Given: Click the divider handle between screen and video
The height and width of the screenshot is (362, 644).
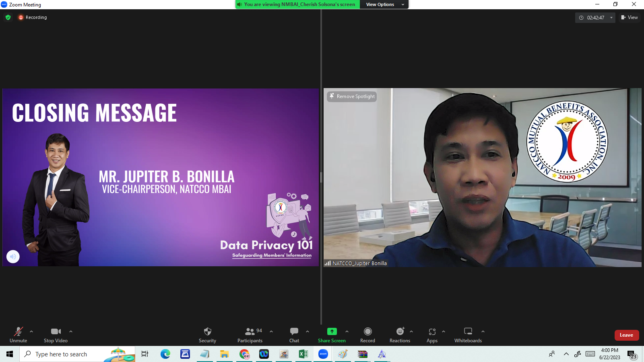Looking at the screenshot, I should tap(321, 177).
